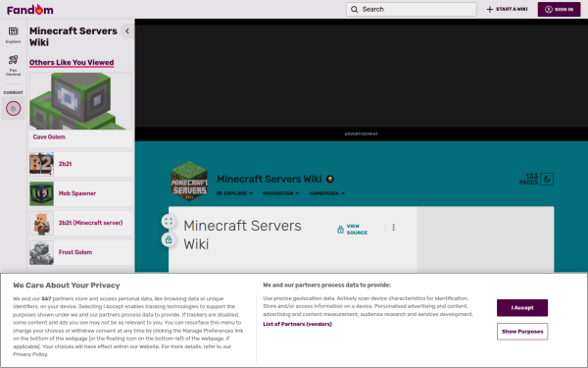Click the sidebar Minecraft Servers Wiki title
This screenshot has height=368, width=588.
(x=73, y=36)
